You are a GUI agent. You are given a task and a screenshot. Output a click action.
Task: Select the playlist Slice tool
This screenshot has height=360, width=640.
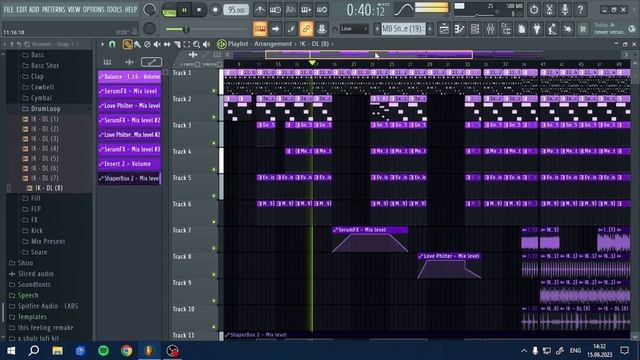pos(177,44)
